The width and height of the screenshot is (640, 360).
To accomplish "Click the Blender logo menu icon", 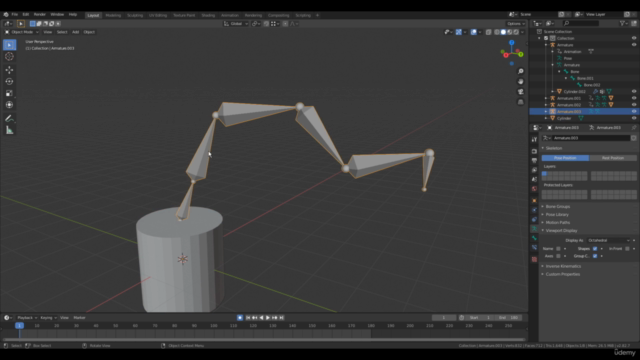I will (6, 15).
